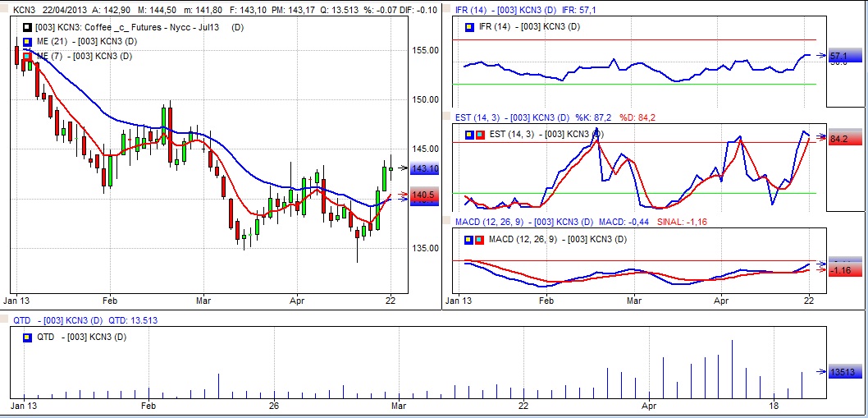Click the red EST %D legend icon

click(x=478, y=134)
